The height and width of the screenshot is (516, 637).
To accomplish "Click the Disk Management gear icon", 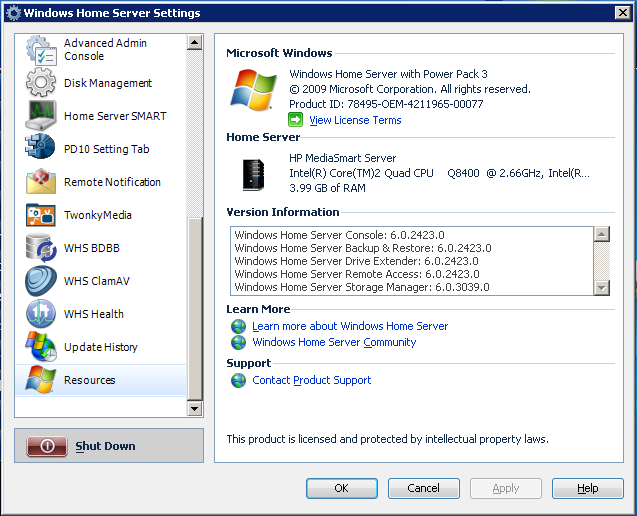I will point(41,82).
